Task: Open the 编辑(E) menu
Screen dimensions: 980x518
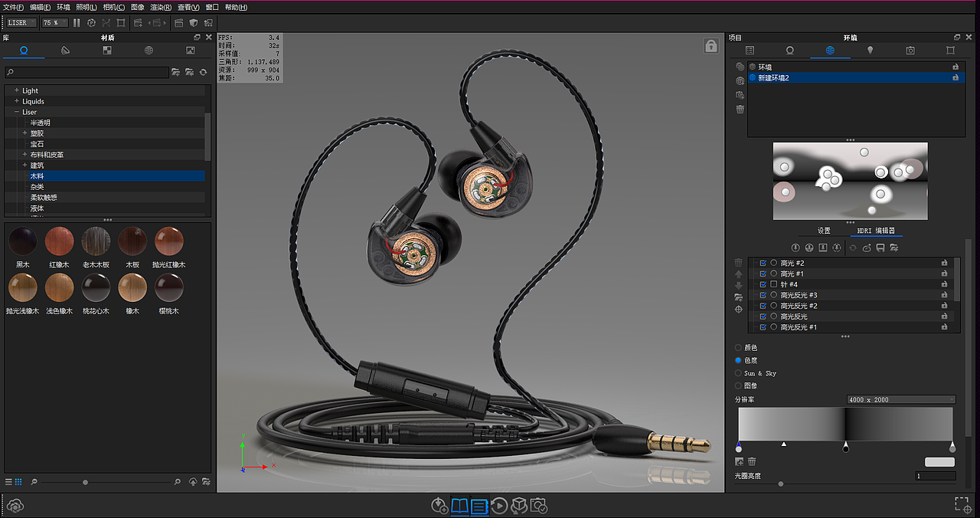Action: click(x=41, y=7)
